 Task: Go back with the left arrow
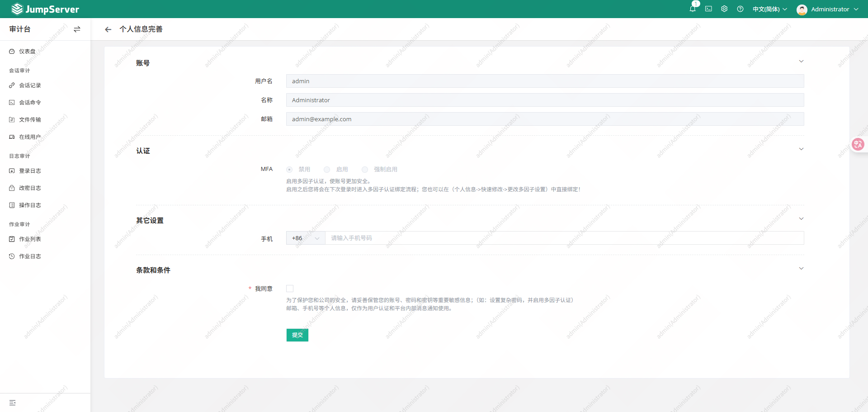108,29
